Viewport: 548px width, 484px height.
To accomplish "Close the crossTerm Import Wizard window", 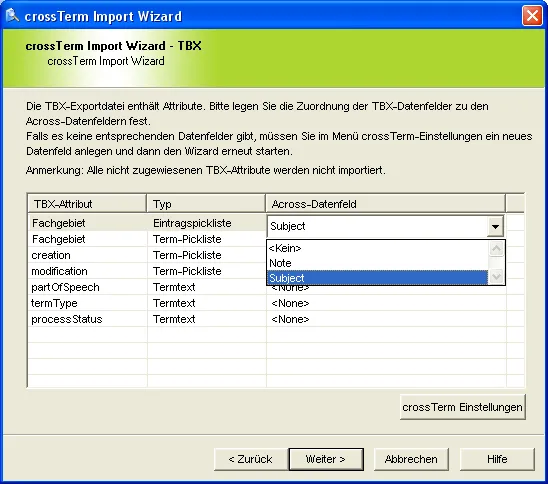I will click(532, 16).
